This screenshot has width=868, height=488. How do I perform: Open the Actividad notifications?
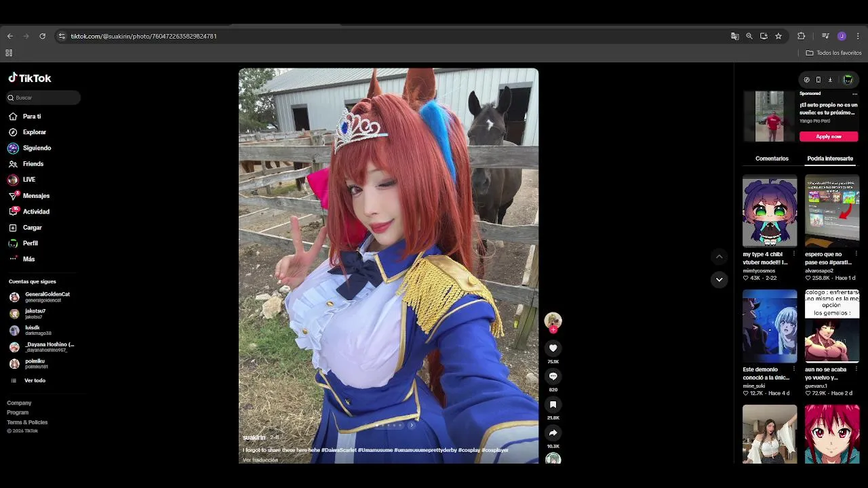click(x=36, y=211)
